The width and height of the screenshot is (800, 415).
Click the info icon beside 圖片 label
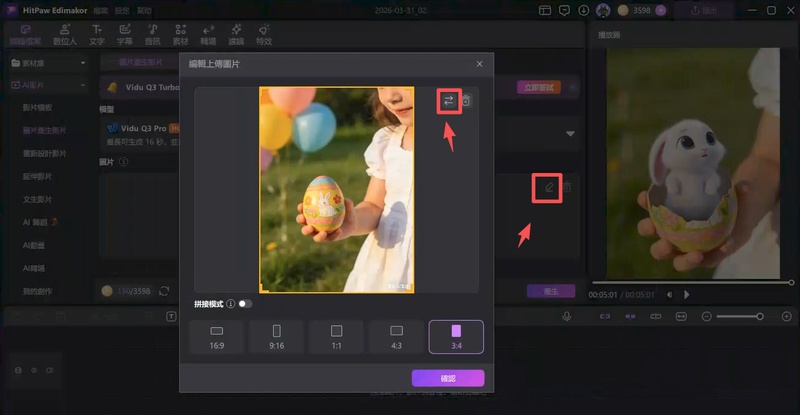(x=123, y=162)
